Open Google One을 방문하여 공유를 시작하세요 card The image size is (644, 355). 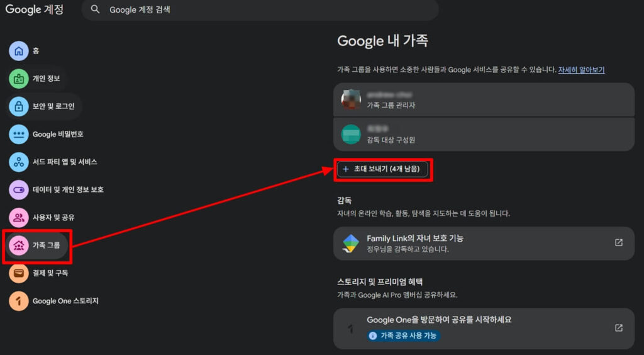[484, 329]
